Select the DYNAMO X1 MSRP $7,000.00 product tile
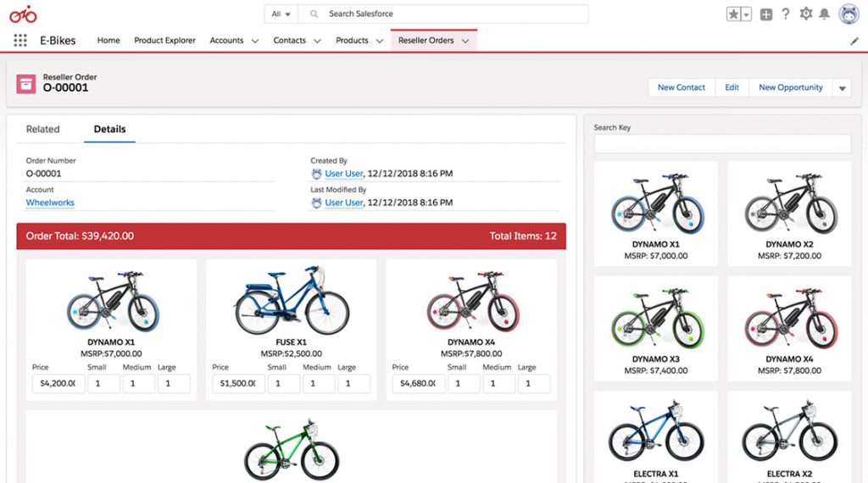868x483 pixels. 656,214
